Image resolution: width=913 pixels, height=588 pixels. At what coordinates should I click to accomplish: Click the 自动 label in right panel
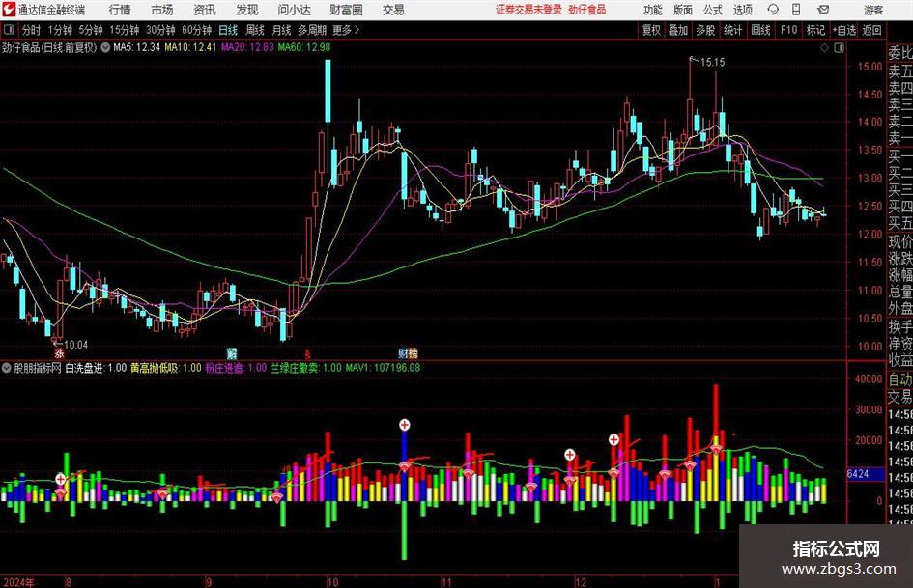tap(900, 379)
